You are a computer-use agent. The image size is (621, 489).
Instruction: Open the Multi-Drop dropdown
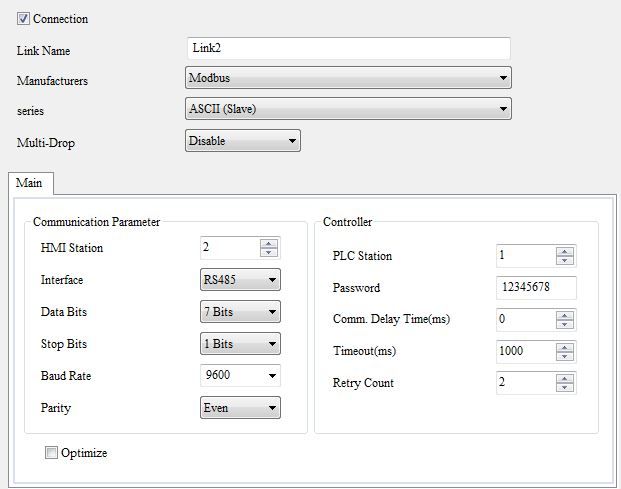[x=243, y=141]
